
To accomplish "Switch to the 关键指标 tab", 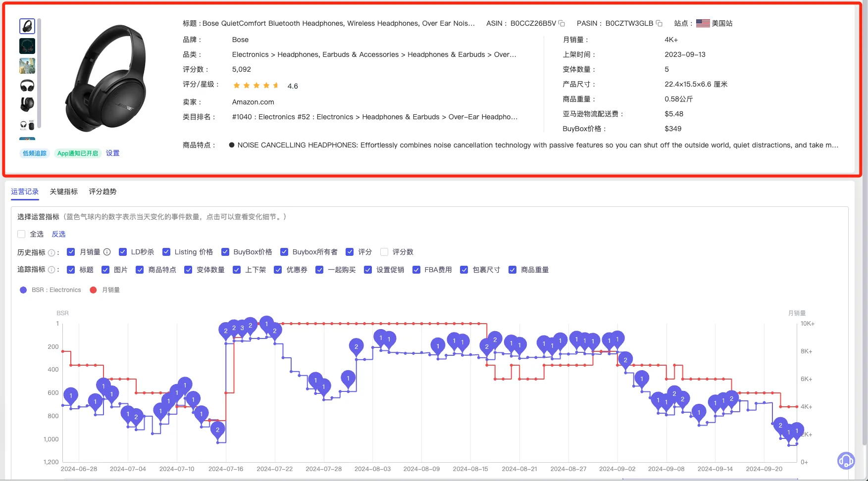I will point(64,192).
